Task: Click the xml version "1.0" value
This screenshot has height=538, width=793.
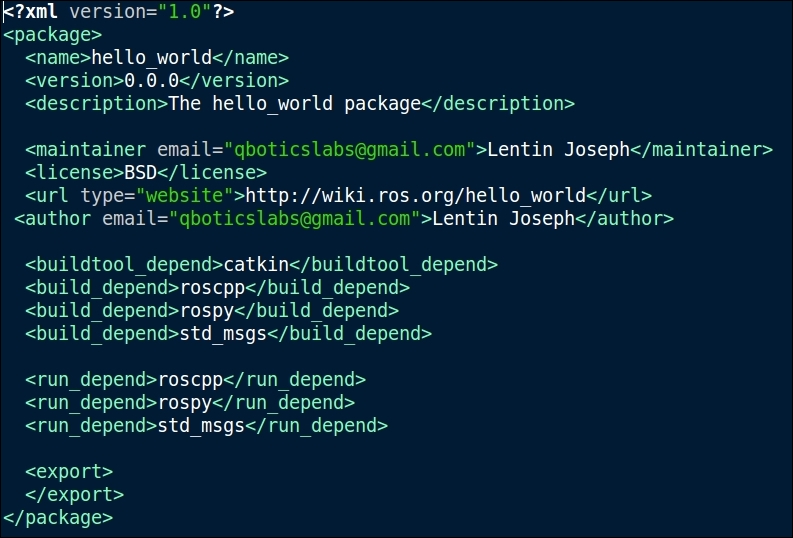Action: (185, 11)
